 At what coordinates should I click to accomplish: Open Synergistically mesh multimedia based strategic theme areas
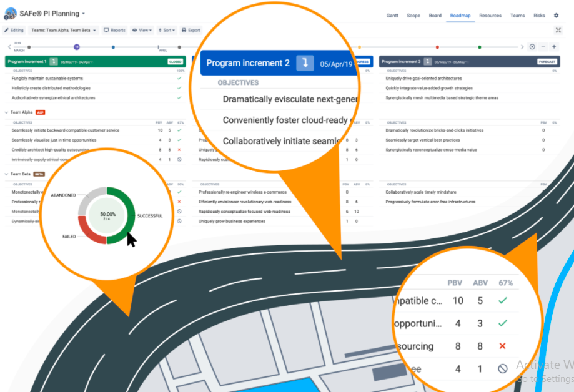pyautogui.click(x=442, y=98)
